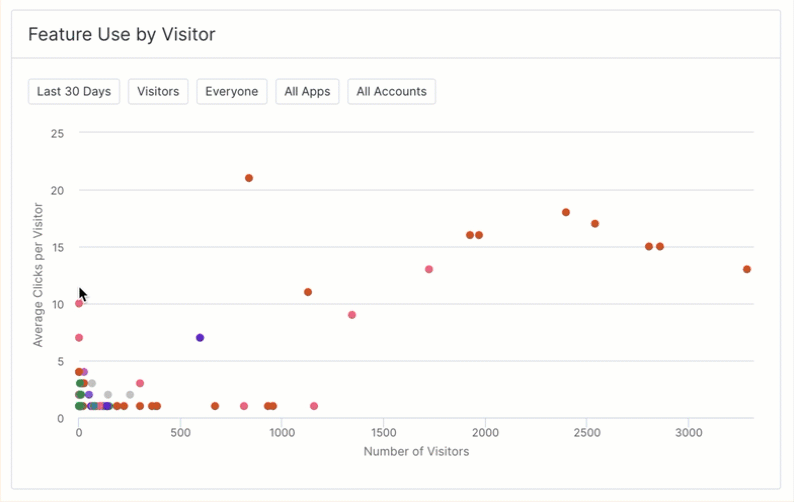Click the pink dot at 9 average clicks
Viewport: 794px width, 502px height.
point(352,315)
